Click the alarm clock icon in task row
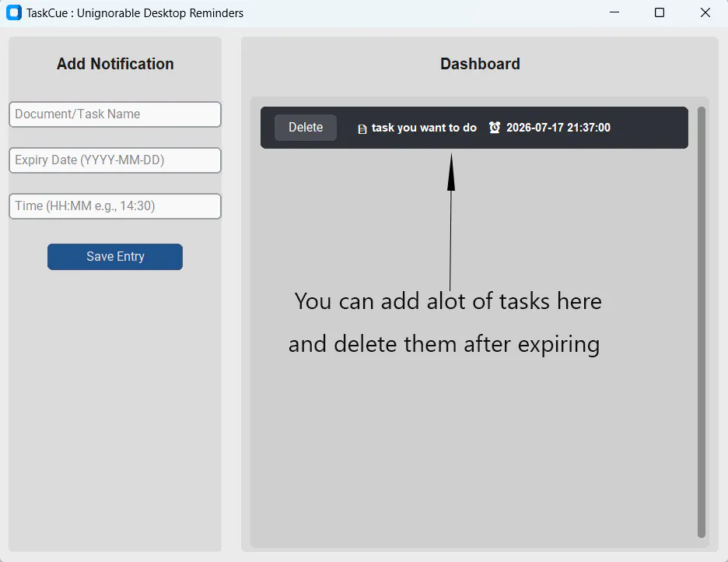This screenshot has height=562, width=728. pos(495,127)
